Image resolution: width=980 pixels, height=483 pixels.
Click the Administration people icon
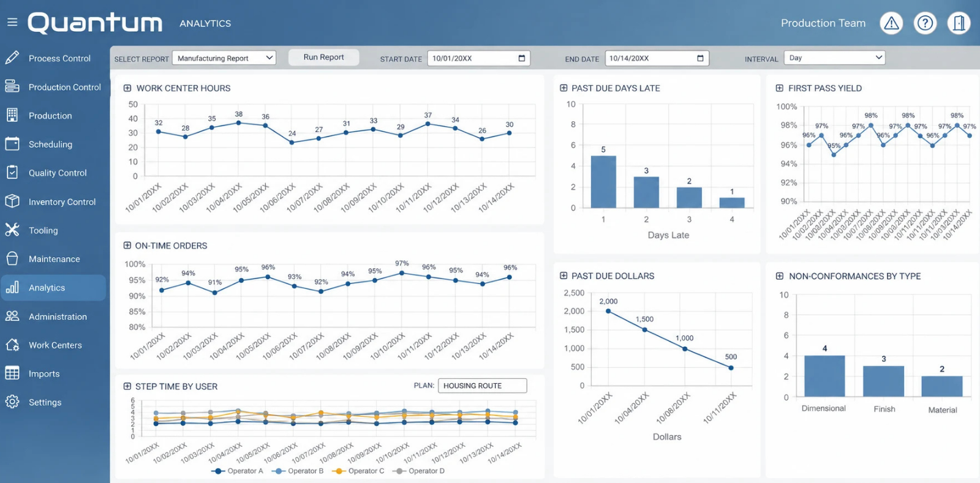click(x=12, y=316)
